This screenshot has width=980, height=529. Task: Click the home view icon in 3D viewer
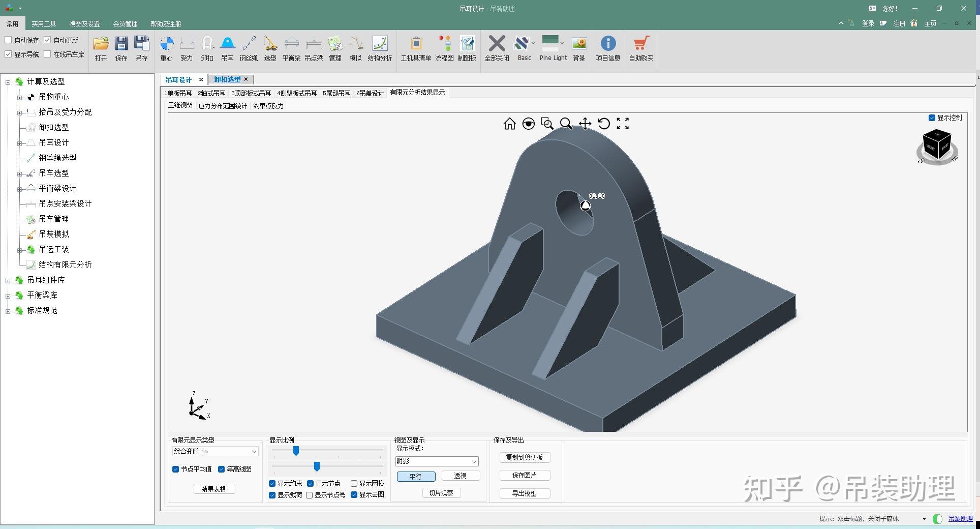(509, 124)
